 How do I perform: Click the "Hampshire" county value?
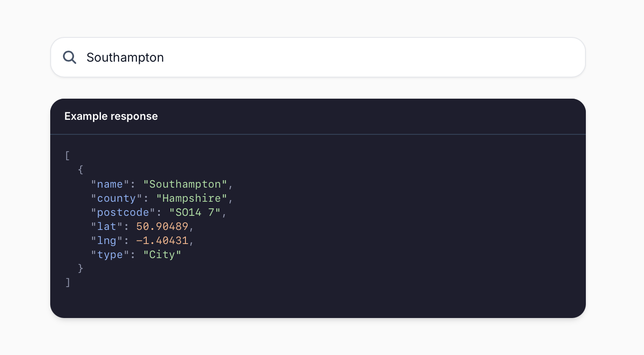point(192,198)
